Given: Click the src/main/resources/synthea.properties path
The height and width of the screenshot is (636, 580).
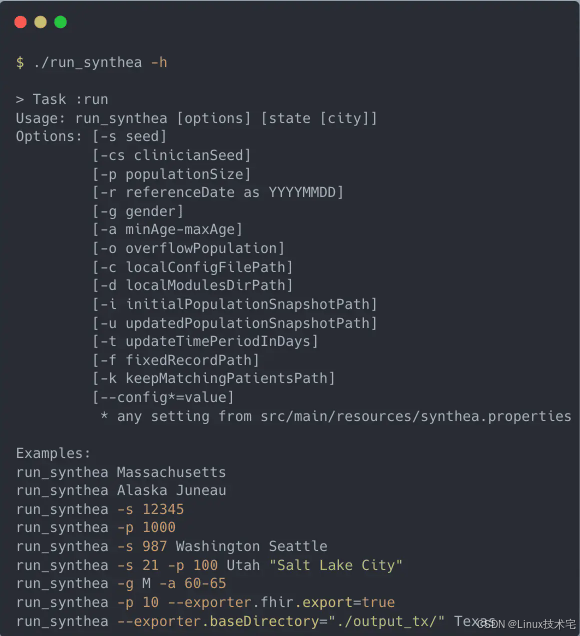Looking at the screenshot, I should click(416, 417).
